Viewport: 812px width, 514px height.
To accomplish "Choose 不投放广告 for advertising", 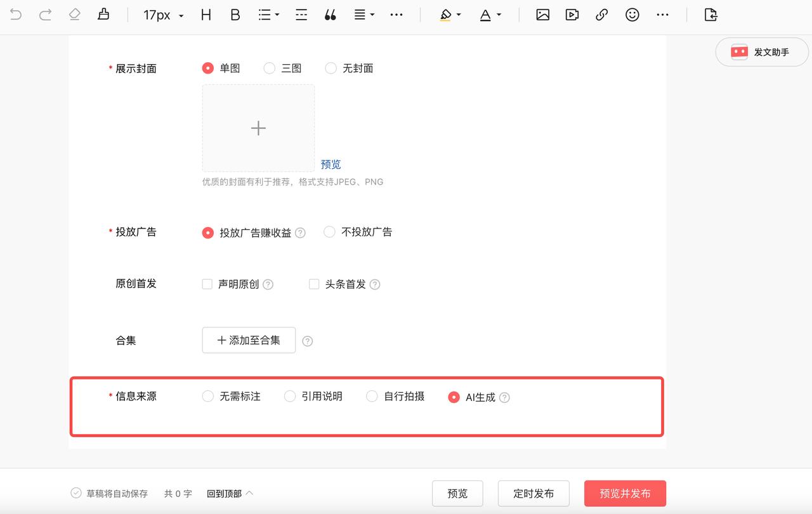I will tap(329, 232).
